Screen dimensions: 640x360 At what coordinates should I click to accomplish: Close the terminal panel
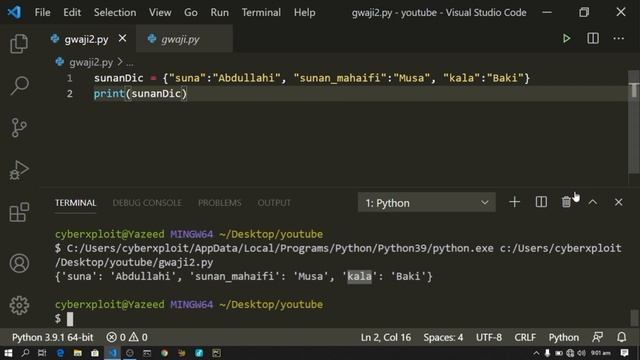[x=618, y=202]
